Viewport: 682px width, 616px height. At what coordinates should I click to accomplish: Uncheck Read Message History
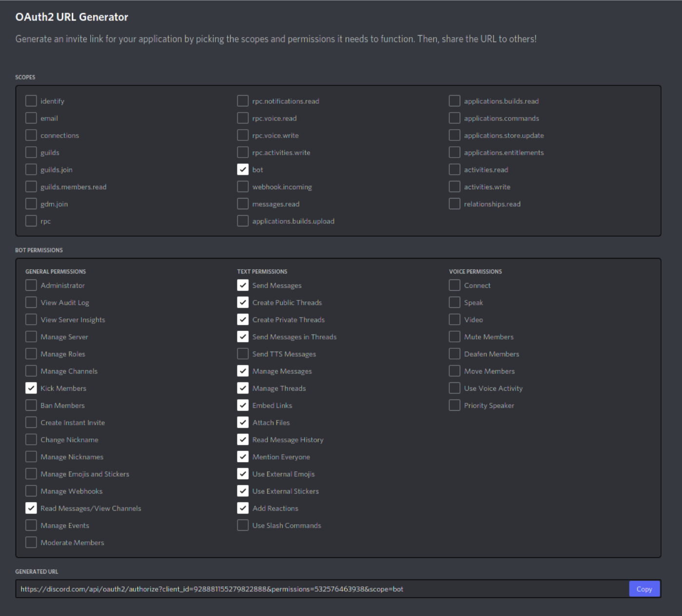point(243,439)
